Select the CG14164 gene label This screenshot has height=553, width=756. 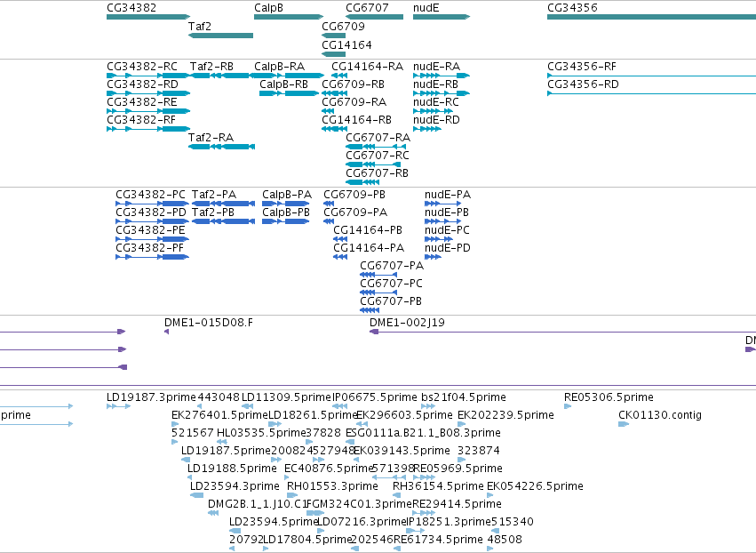pyautogui.click(x=346, y=44)
